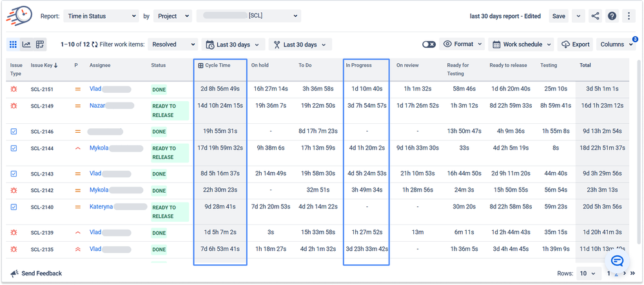This screenshot has height=285, width=644.
Task: Click cycle time 14d 10h 24m 15s
Action: tap(220, 106)
